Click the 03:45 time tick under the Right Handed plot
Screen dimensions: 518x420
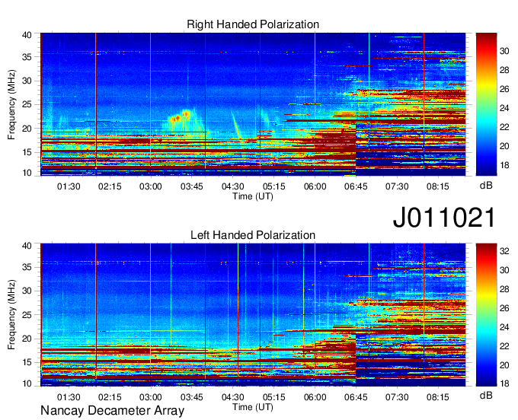pyautogui.click(x=192, y=186)
